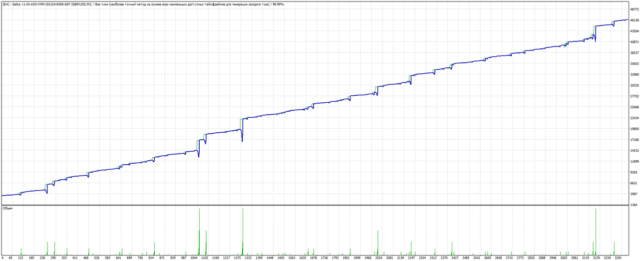644x261 pixels.
Task: Click the x-axis label 2024
Action: [x=378, y=258]
